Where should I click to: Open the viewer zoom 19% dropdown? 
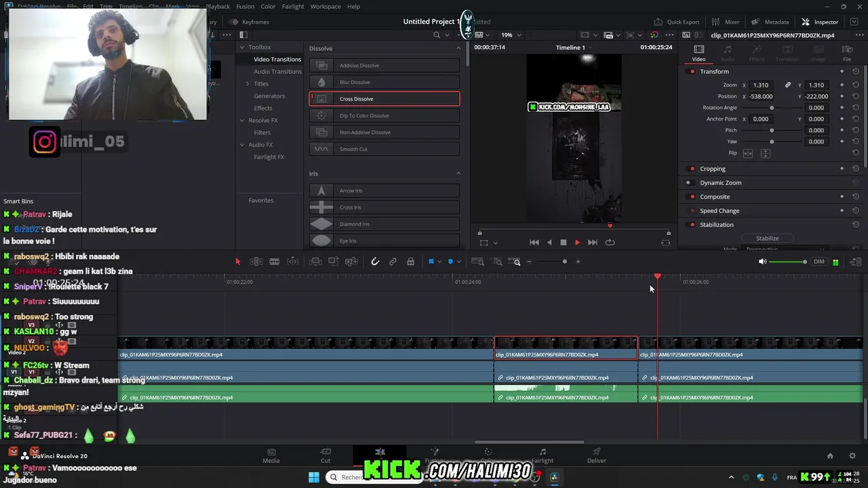tap(511, 35)
